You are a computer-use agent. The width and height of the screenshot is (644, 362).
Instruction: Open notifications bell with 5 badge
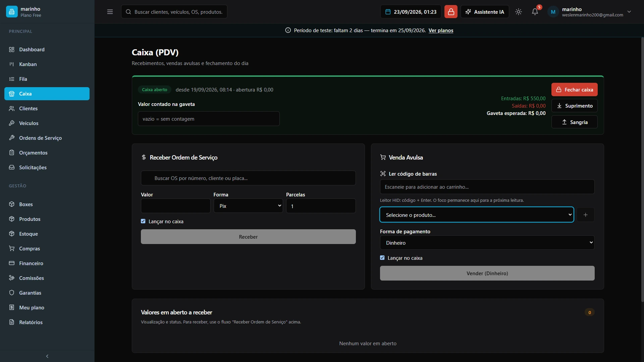(535, 12)
